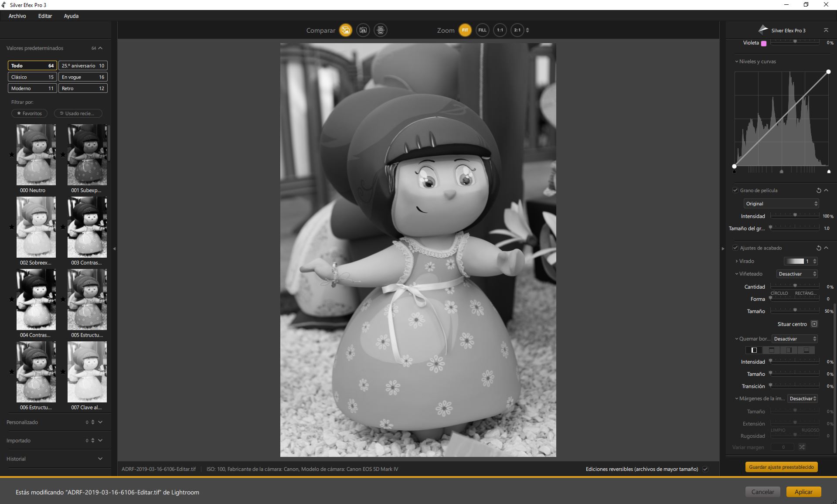Select the split-view compare mode
The image size is (837, 504).
363,30
